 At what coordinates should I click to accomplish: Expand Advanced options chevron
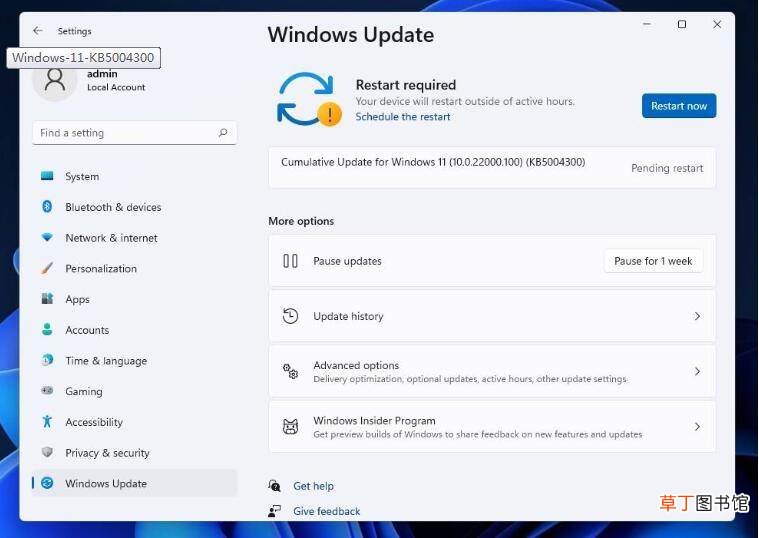point(697,371)
